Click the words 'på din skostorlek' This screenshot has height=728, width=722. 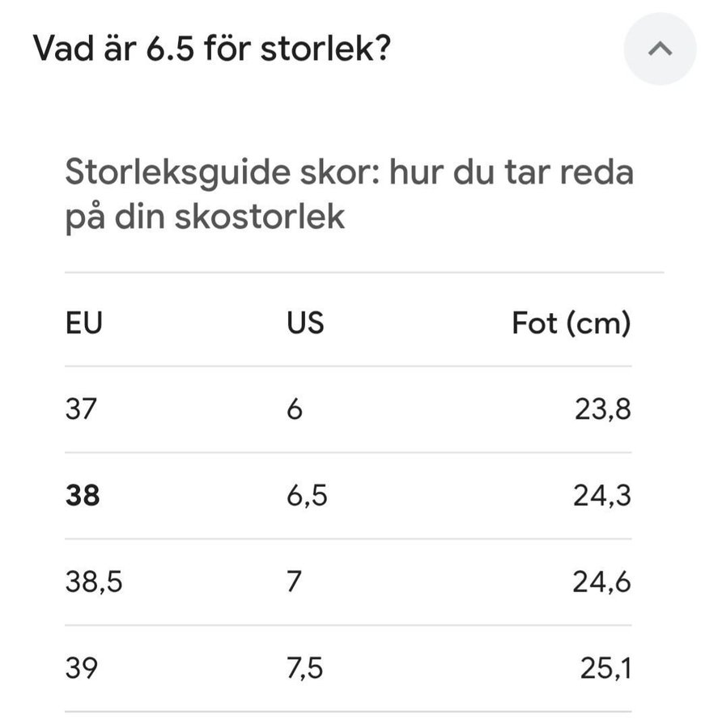point(205,217)
